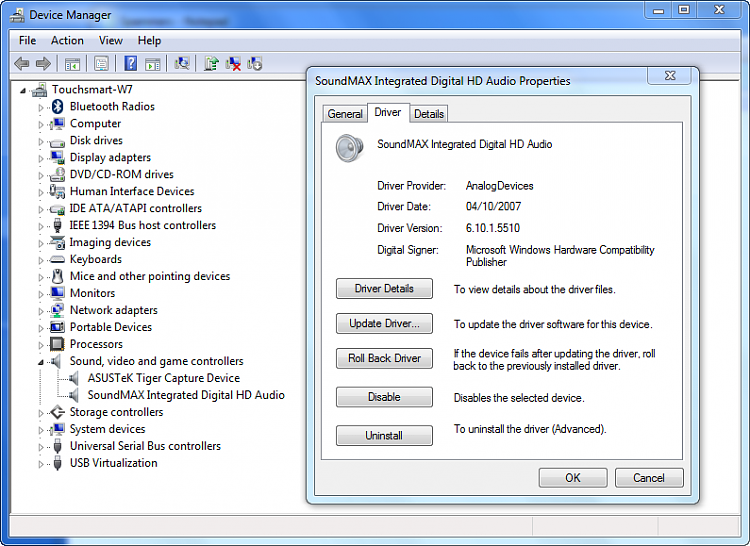Close the SoundMAX Properties dialog
Image resolution: width=750 pixels, height=546 pixels.
click(x=670, y=76)
